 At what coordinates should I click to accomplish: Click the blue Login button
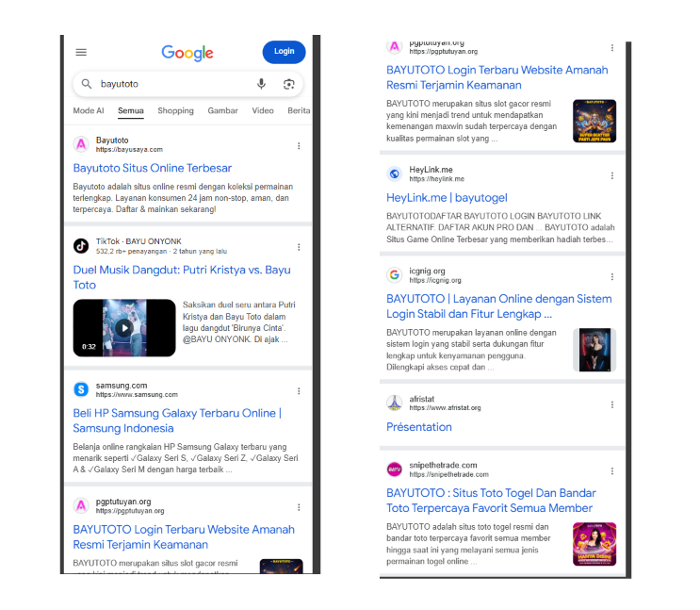[284, 52]
